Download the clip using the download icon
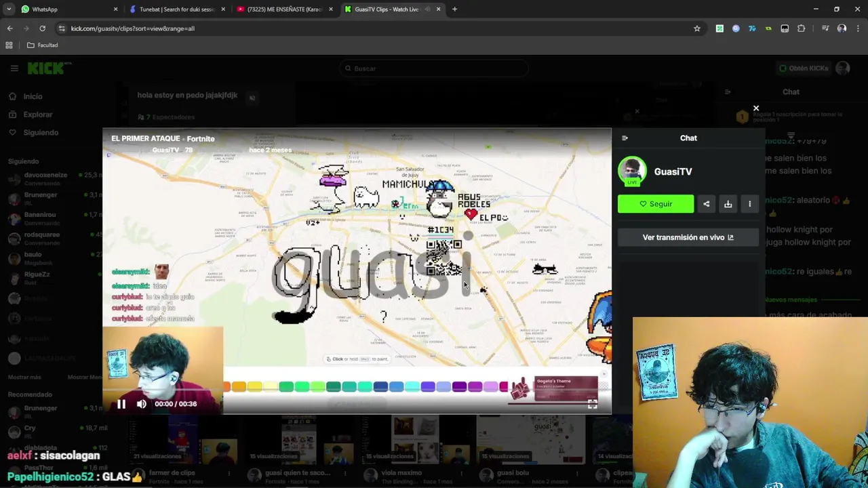Screen dimensions: 868x488 [728, 204]
